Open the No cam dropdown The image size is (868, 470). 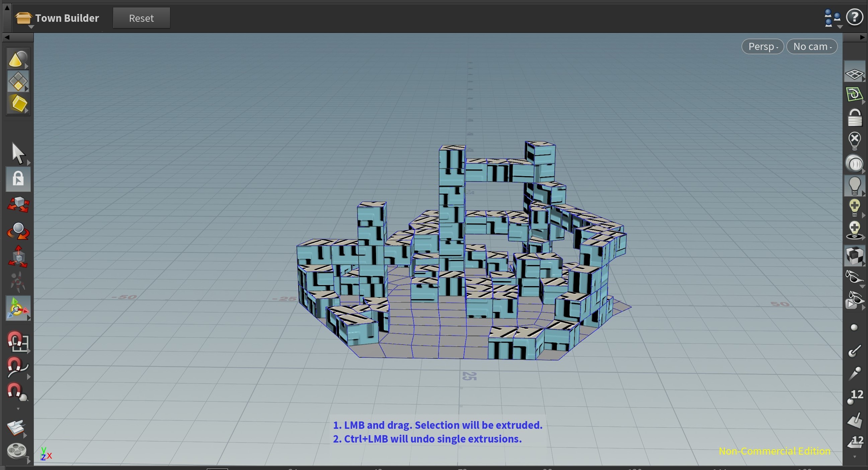coord(812,46)
